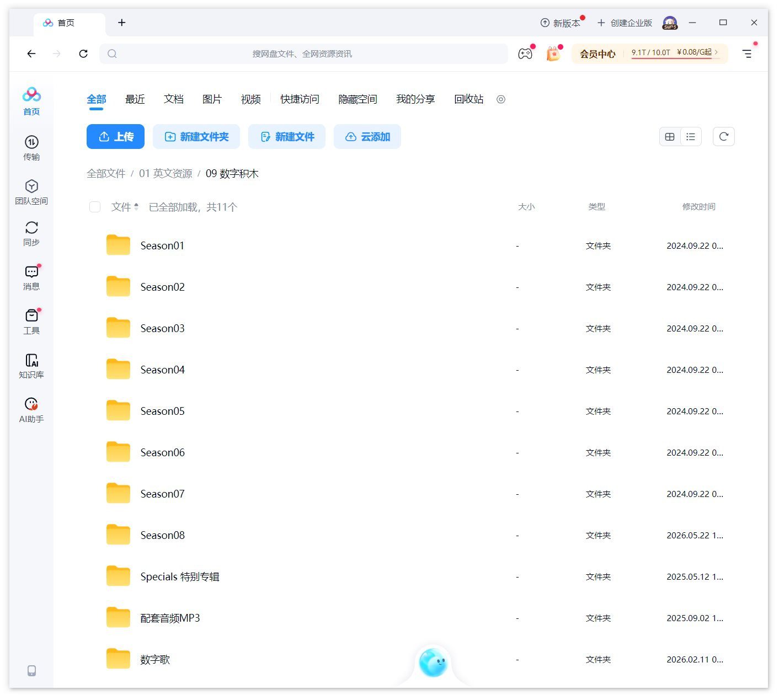Click the mobile device icon at sidebar bottom
The width and height of the screenshot is (779, 700).
pos(31,671)
